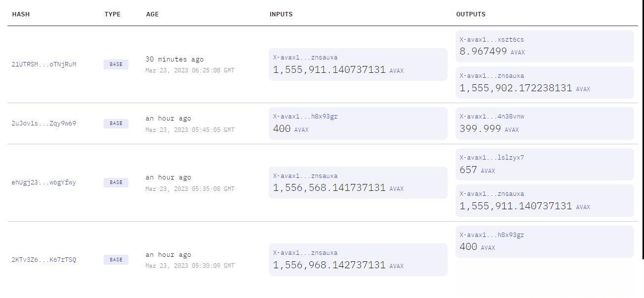The height and width of the screenshot is (298, 644).
Task: Open transaction hash 2KTv3Z6...K67rTSQ
Action: coord(44,260)
